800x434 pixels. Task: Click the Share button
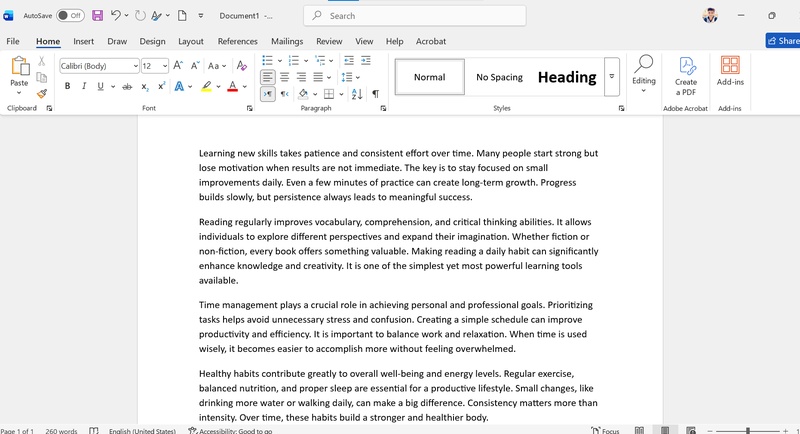coord(783,41)
